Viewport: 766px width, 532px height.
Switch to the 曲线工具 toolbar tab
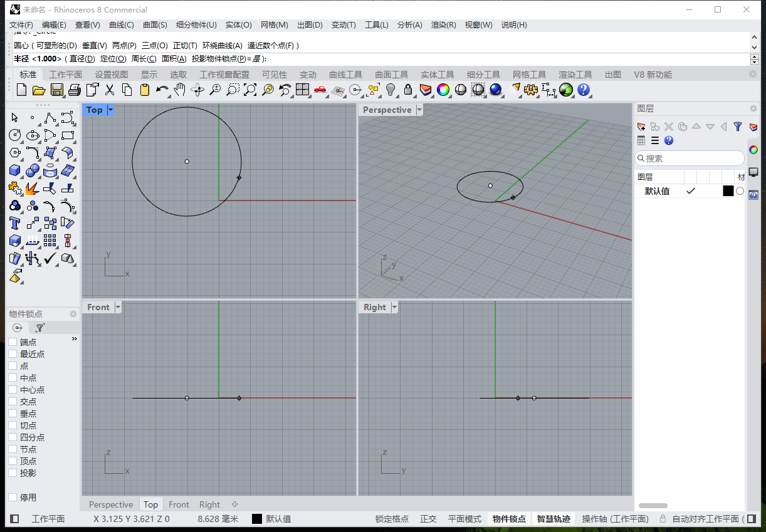(346, 75)
